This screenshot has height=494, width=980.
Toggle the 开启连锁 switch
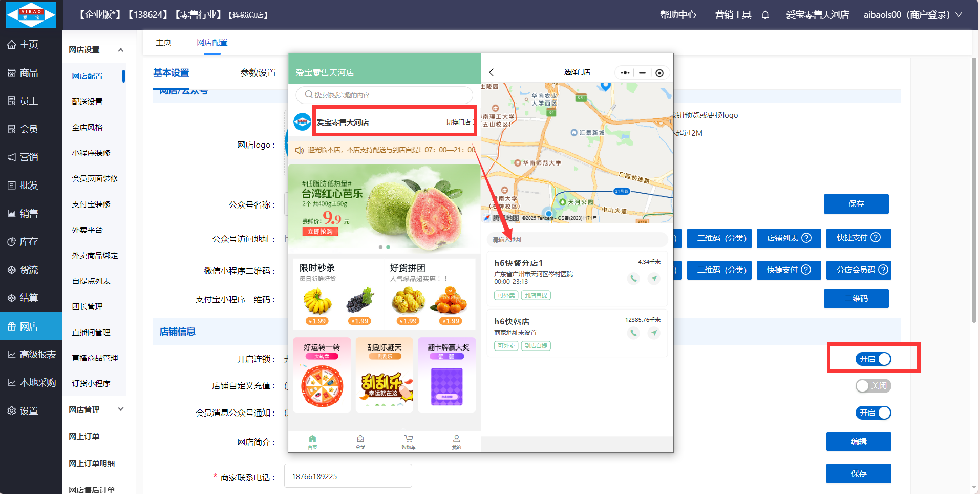873,359
